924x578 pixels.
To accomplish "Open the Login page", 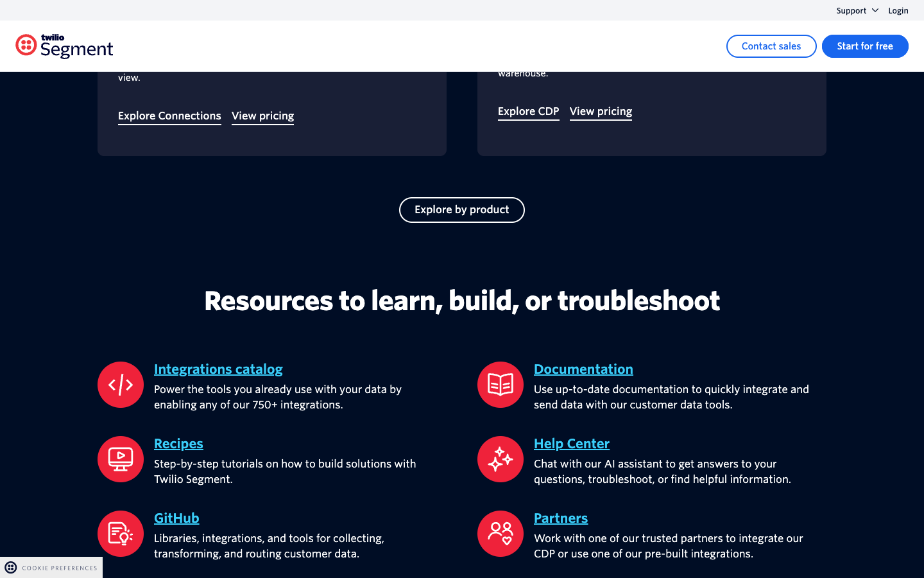I will coord(898,10).
